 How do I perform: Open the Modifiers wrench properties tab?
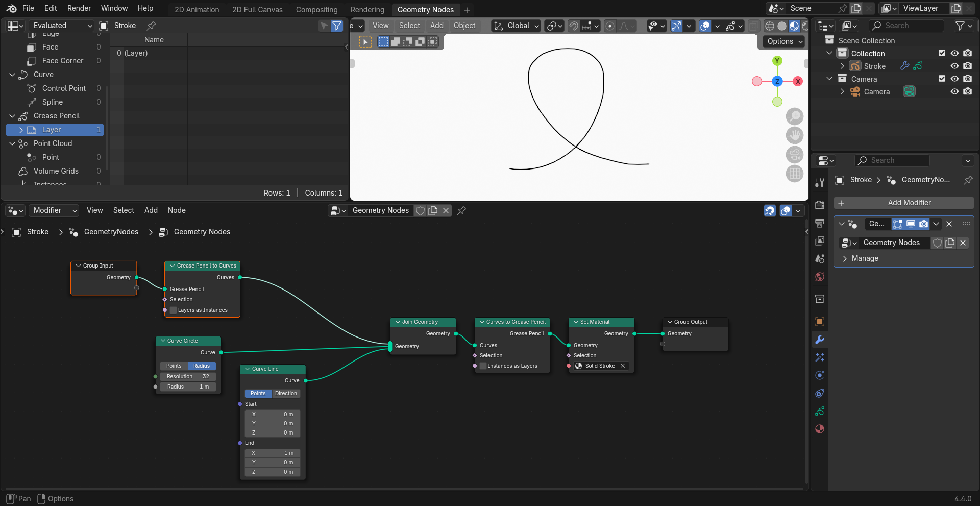[820, 340]
